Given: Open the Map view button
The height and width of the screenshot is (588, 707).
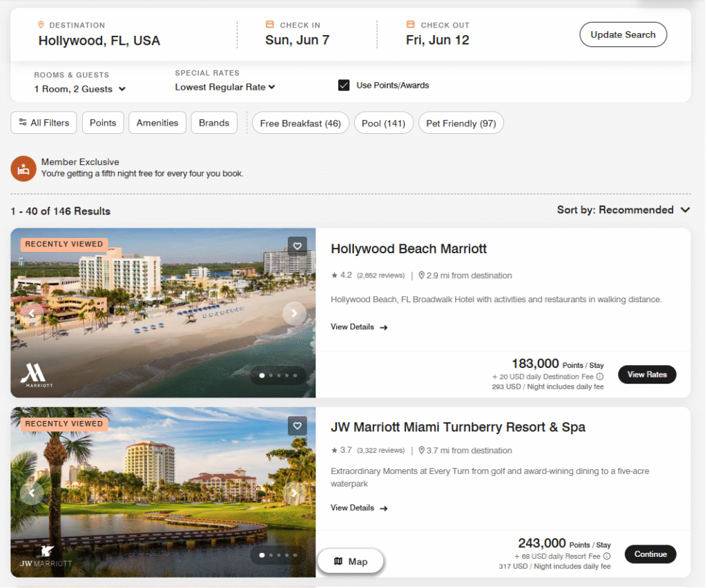Looking at the screenshot, I should 351,562.
